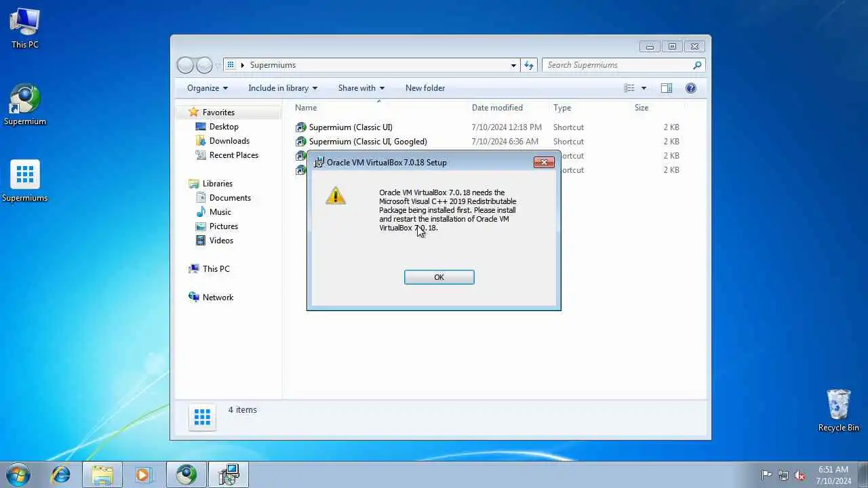
Task: Click the Search Supermiums field
Action: (617, 65)
